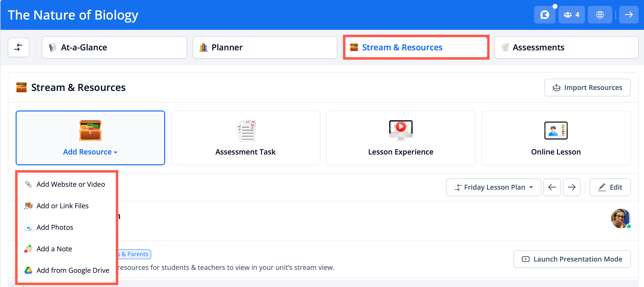Choose Add or Link Files

pos(63,206)
